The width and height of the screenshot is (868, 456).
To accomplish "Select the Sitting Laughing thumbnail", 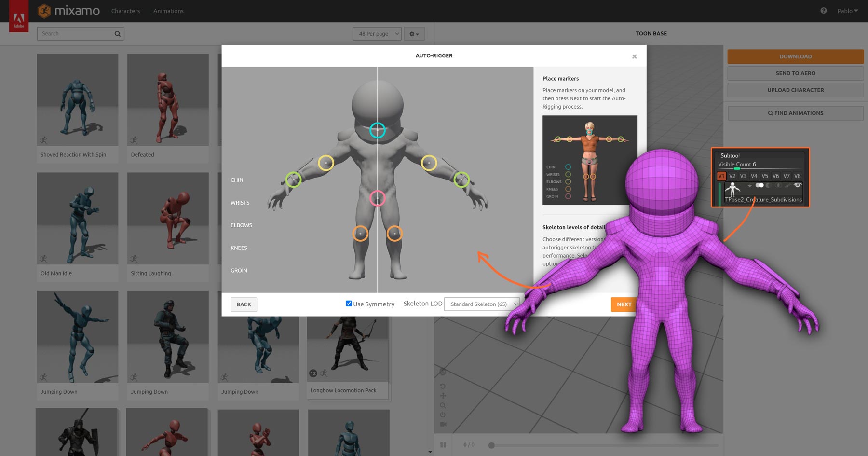I will point(168,218).
